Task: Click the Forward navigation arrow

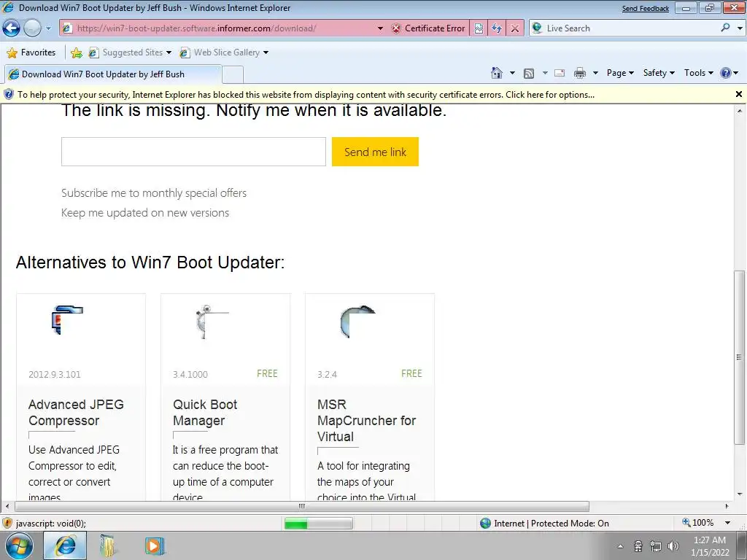Action: (32, 28)
